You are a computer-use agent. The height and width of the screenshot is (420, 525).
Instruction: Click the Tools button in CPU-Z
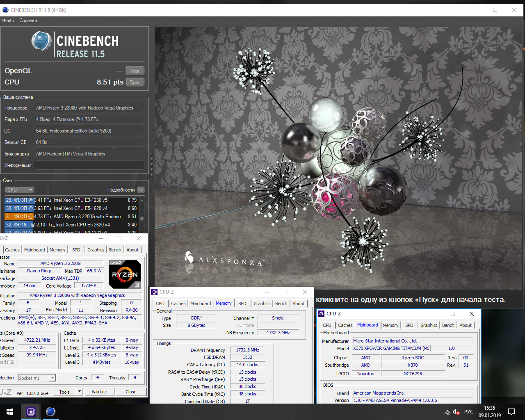point(64,392)
